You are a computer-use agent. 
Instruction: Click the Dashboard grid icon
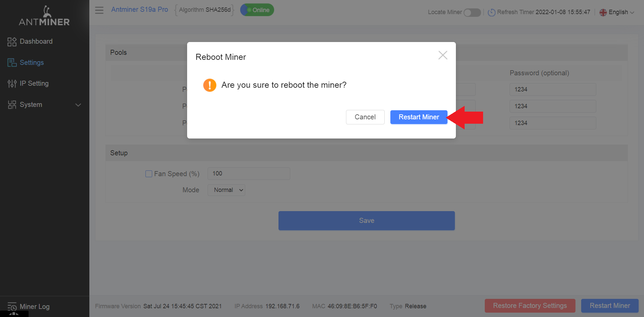(12, 42)
